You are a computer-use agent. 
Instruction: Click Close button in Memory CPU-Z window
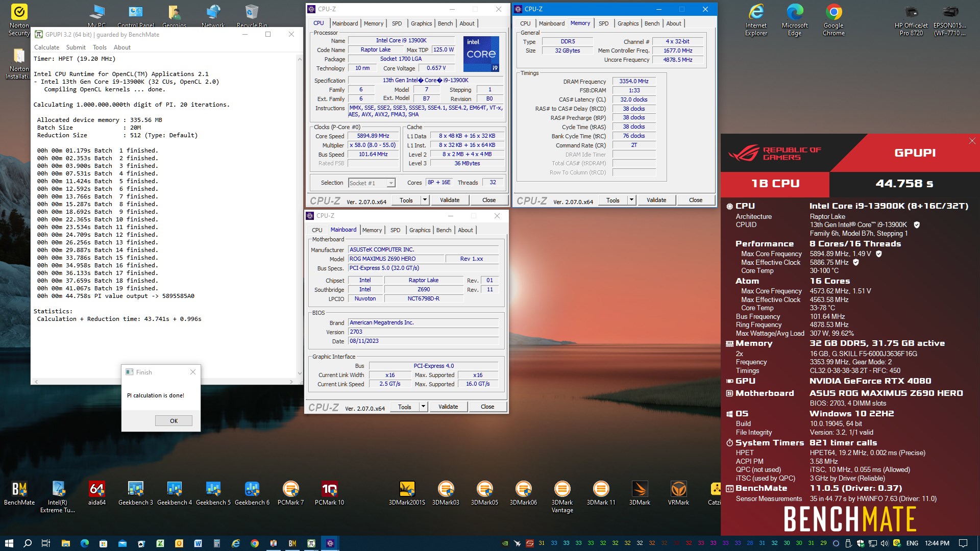[x=696, y=200]
